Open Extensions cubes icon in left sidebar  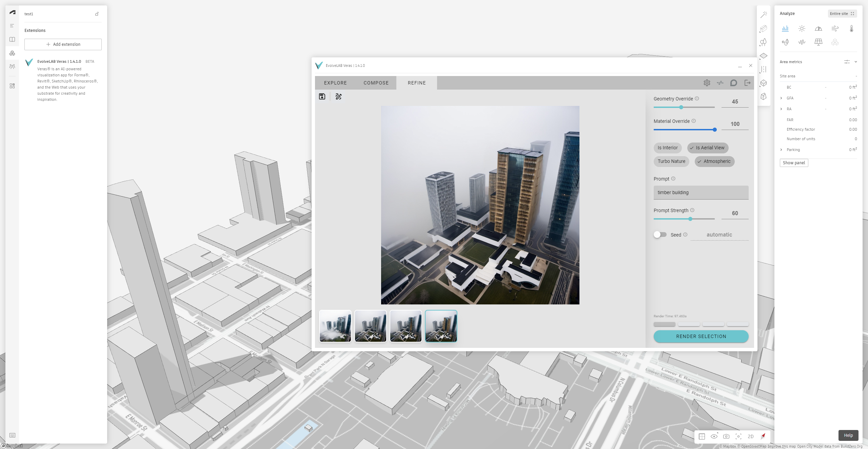pyautogui.click(x=12, y=53)
